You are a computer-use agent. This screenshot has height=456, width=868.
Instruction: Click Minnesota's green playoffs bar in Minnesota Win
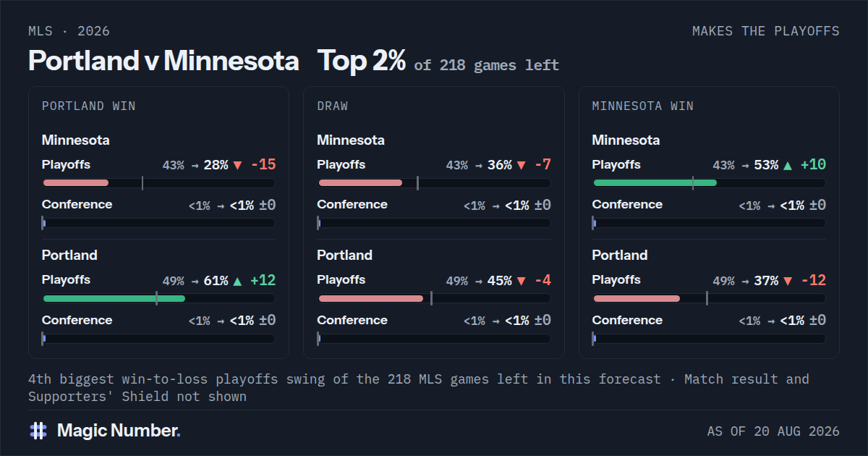click(655, 183)
